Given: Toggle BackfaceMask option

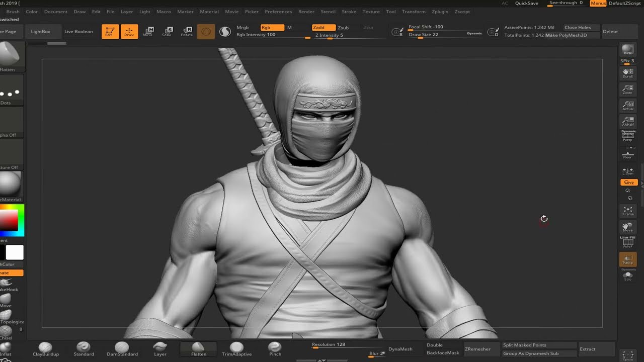Looking at the screenshot, I should pyautogui.click(x=443, y=353).
